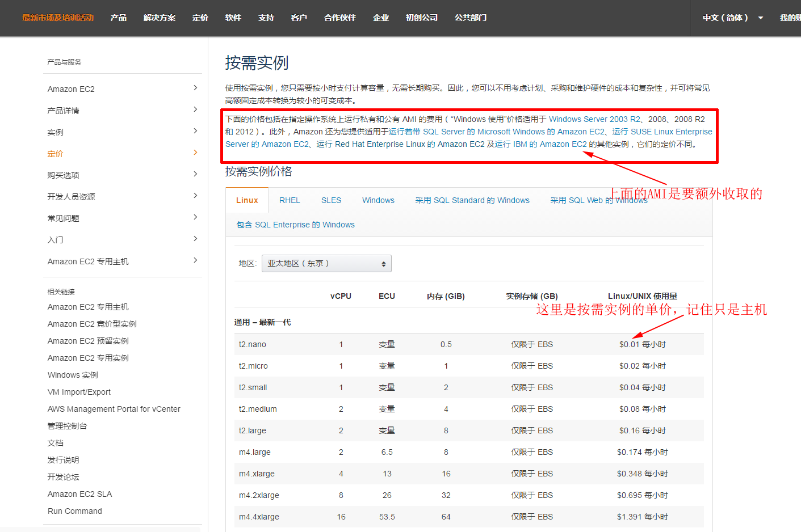This screenshot has width=801, height=532.
Task: Open the 客户 top menu
Action: pyautogui.click(x=299, y=18)
